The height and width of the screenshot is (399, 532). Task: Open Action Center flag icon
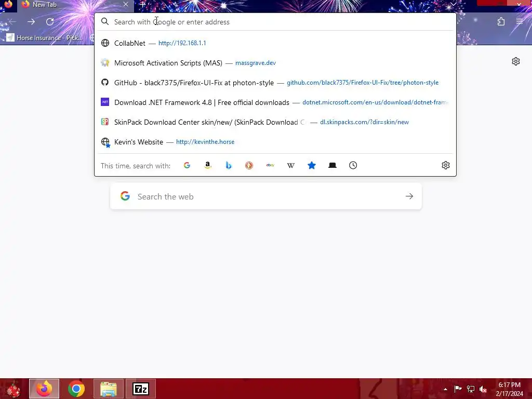(458, 389)
